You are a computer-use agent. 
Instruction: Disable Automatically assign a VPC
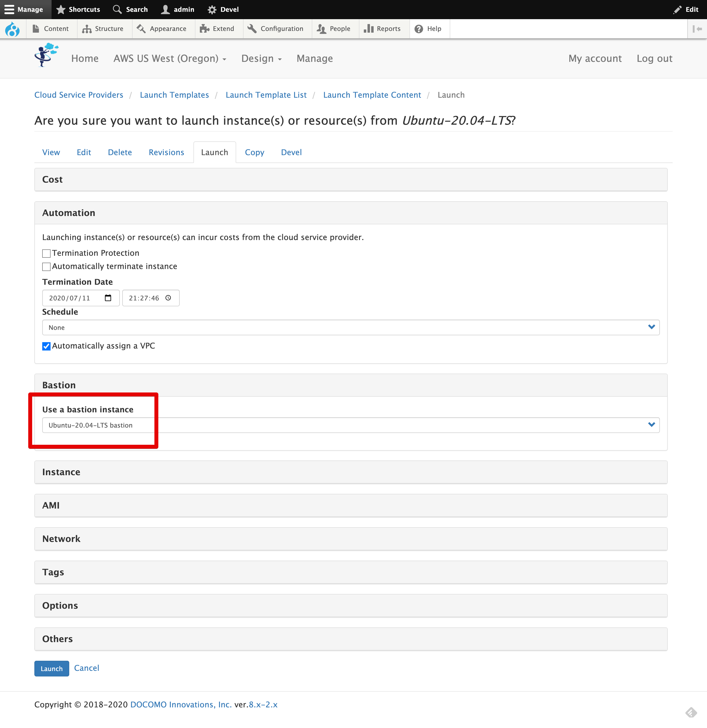tap(46, 346)
